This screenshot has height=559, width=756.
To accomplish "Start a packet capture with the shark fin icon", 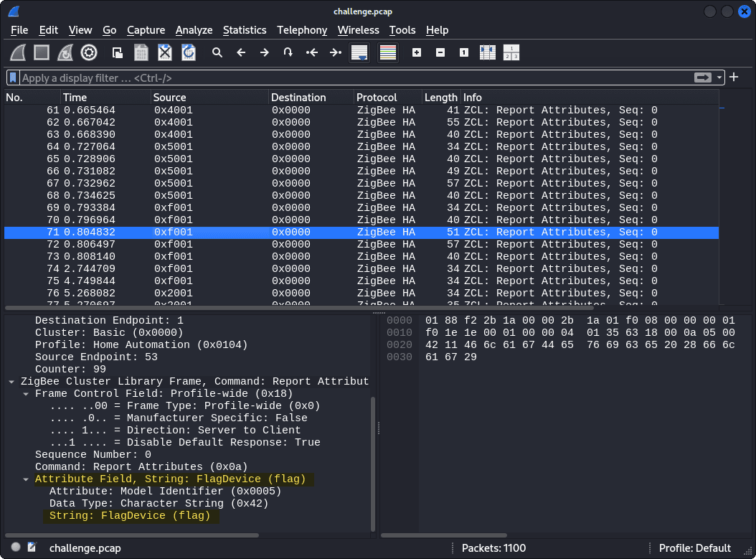I will coord(19,52).
